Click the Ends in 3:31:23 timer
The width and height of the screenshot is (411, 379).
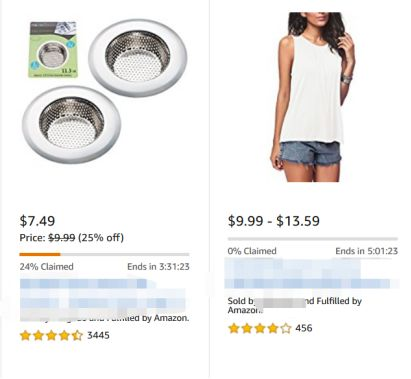[158, 267]
